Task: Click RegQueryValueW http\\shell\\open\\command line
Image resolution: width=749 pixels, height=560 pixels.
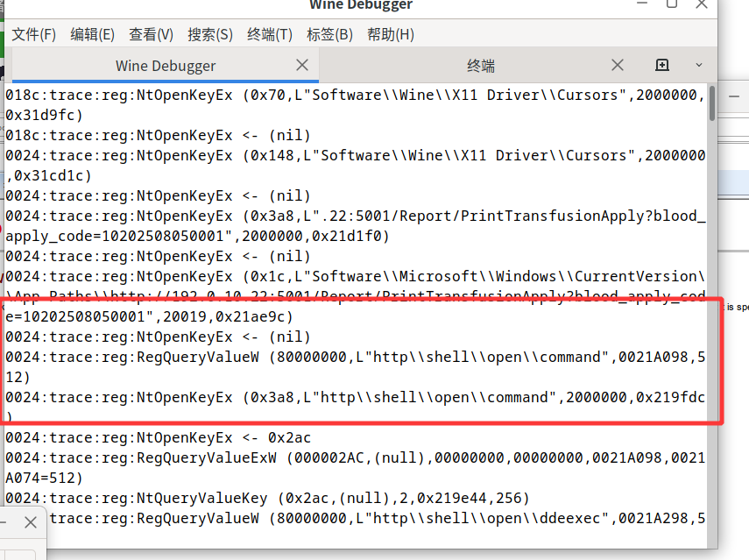Action: pos(356,357)
